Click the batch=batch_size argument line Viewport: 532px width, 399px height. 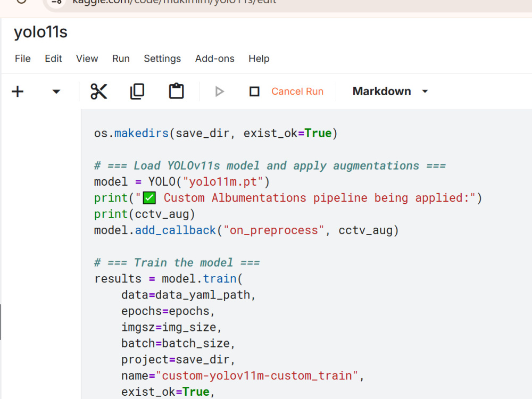click(x=178, y=344)
